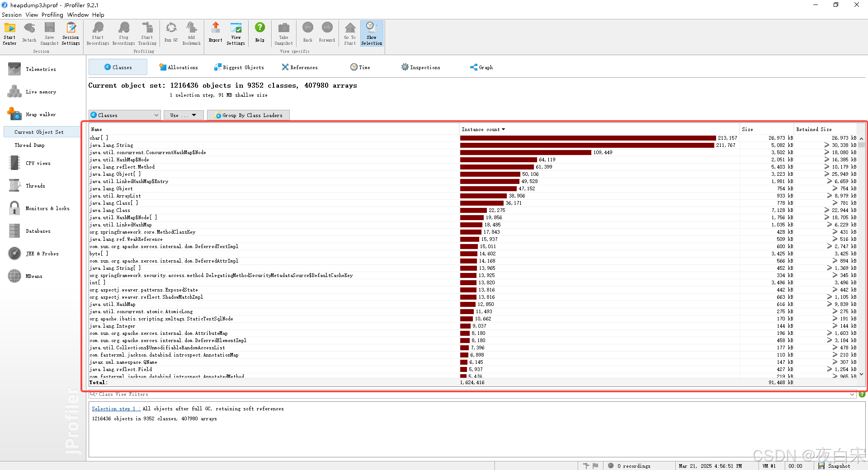This screenshot has width=868, height=470.
Task: Open Monitors & locks section
Action: click(x=47, y=208)
